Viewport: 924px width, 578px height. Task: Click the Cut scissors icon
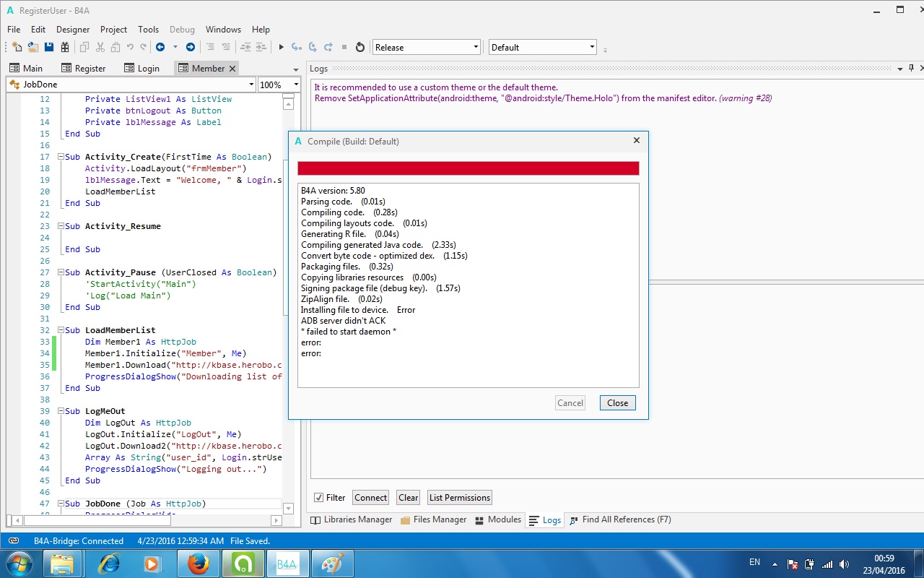tap(100, 47)
